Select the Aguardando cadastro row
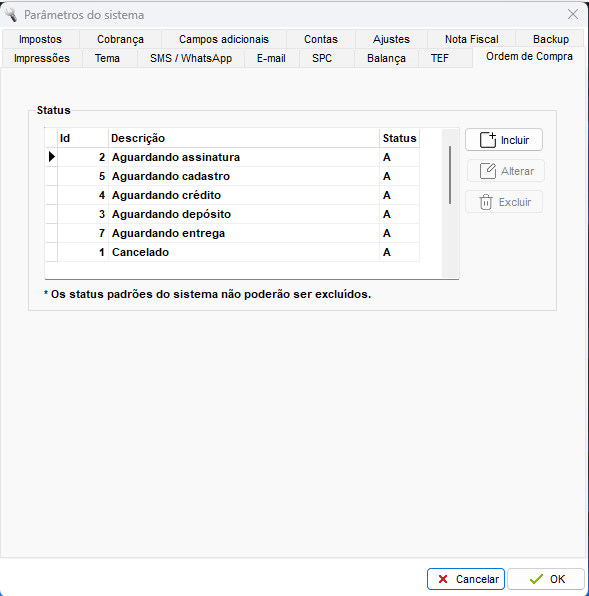 click(x=233, y=176)
